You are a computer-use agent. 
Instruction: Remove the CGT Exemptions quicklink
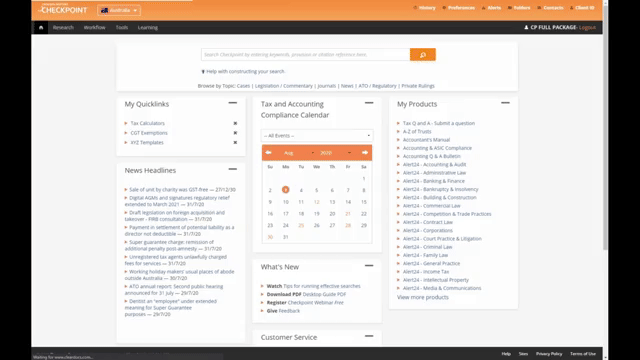click(235, 133)
